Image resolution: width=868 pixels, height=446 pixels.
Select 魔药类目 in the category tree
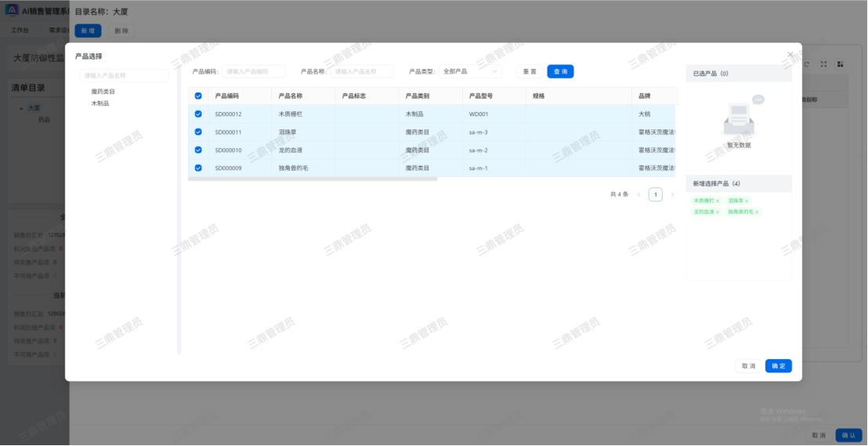click(103, 92)
